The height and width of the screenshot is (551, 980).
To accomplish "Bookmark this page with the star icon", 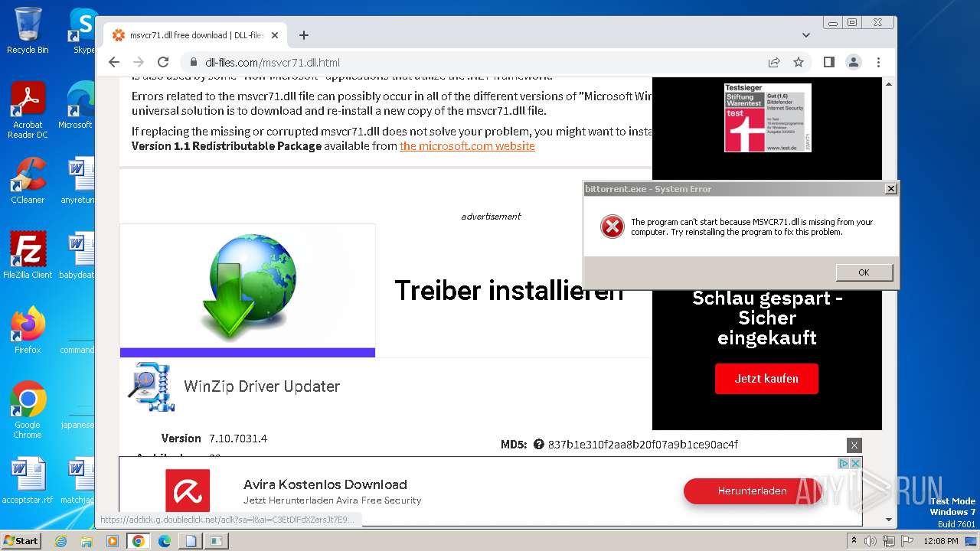I will (799, 62).
